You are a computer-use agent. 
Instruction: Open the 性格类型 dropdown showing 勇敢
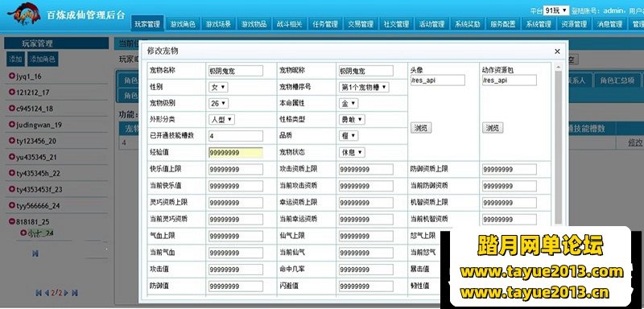coord(352,119)
